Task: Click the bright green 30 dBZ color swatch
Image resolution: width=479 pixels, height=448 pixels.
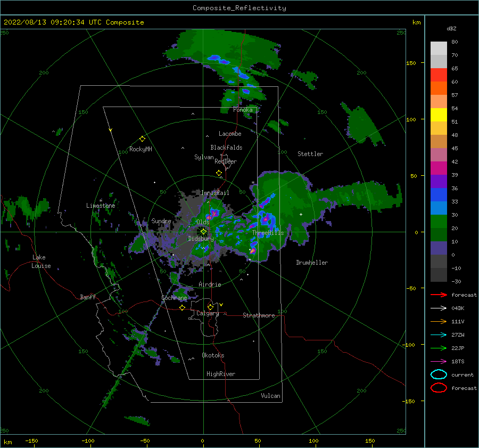Action: (439, 222)
